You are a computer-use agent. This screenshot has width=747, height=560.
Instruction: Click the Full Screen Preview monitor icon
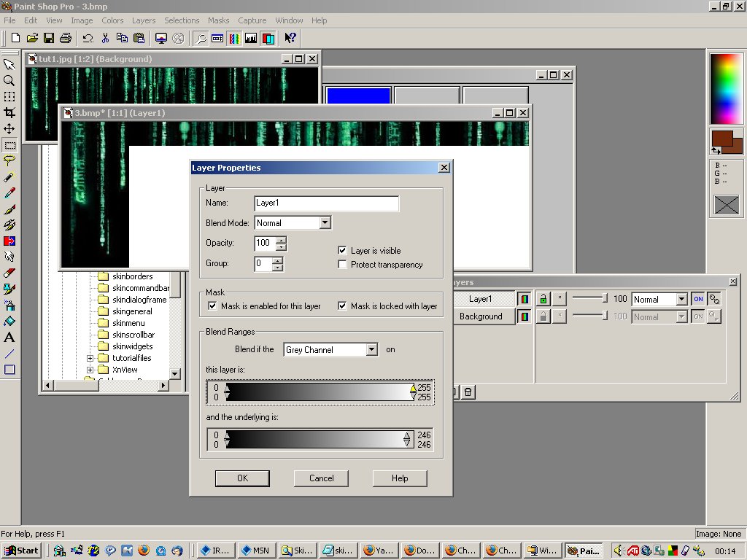pos(161,38)
